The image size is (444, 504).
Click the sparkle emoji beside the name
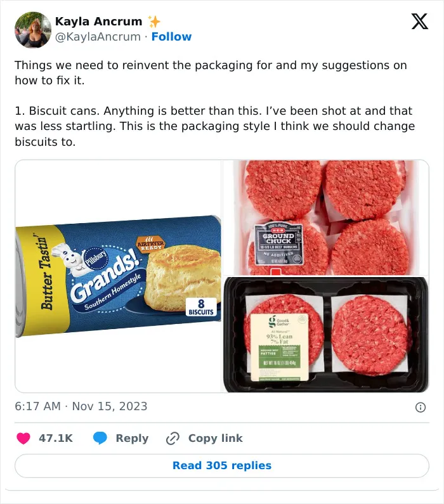tap(154, 22)
